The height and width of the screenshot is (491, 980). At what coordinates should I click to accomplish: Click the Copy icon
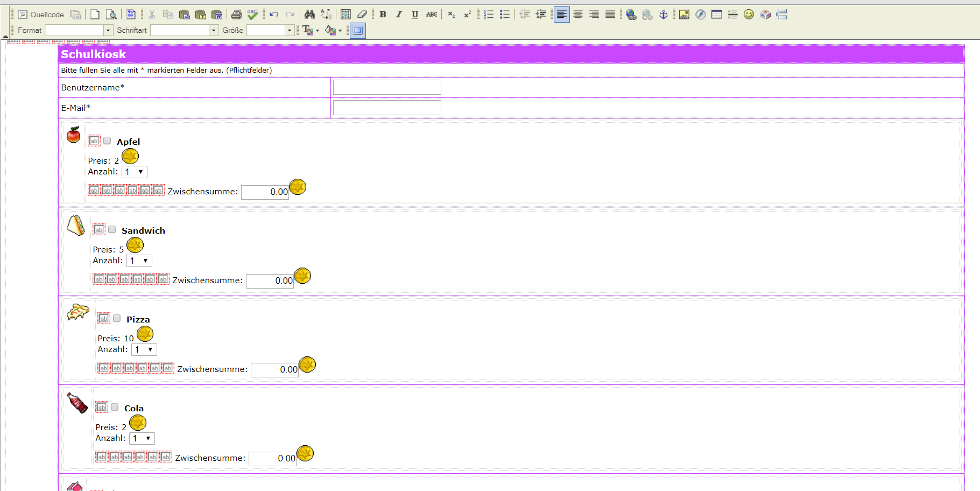[x=168, y=15]
